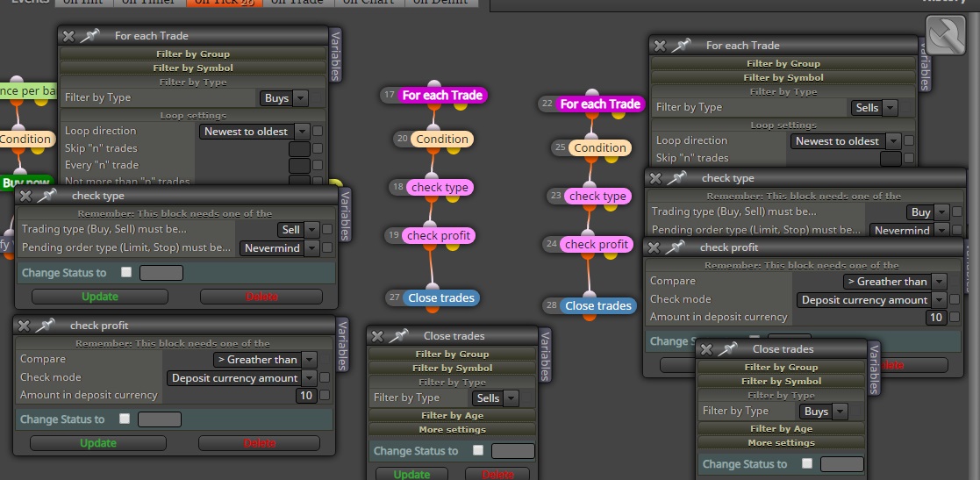Click yellow output dot of block 22
The width and height of the screenshot is (980, 480).
pos(619,115)
